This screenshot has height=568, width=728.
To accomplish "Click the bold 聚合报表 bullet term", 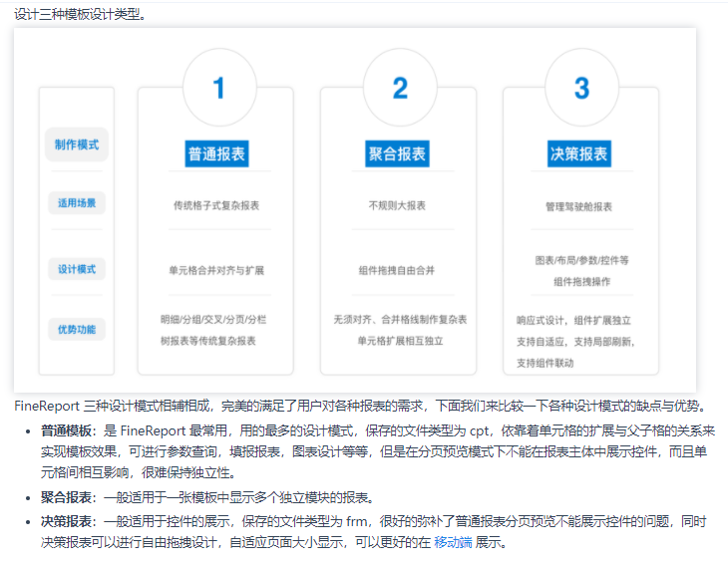I will click(66, 497).
